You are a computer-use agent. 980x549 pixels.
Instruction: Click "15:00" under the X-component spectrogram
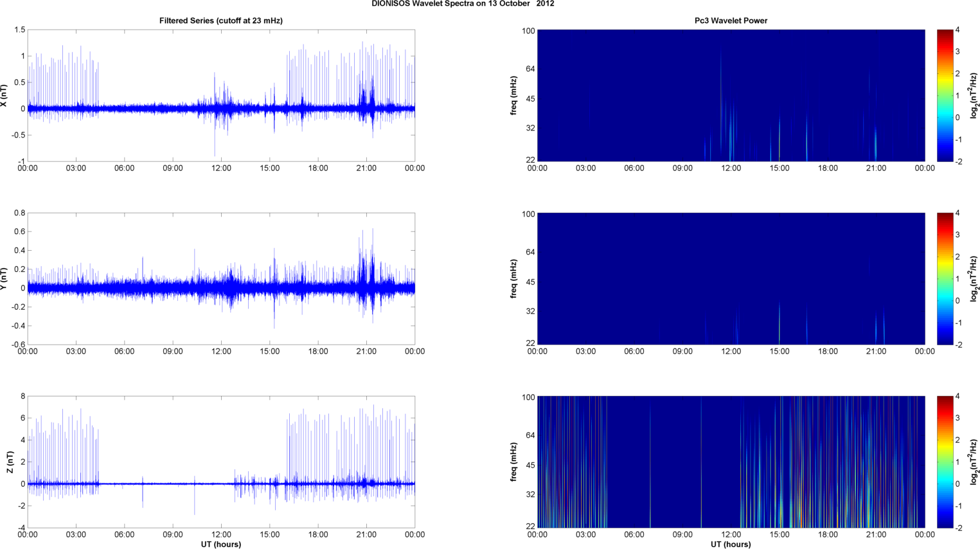tap(780, 168)
